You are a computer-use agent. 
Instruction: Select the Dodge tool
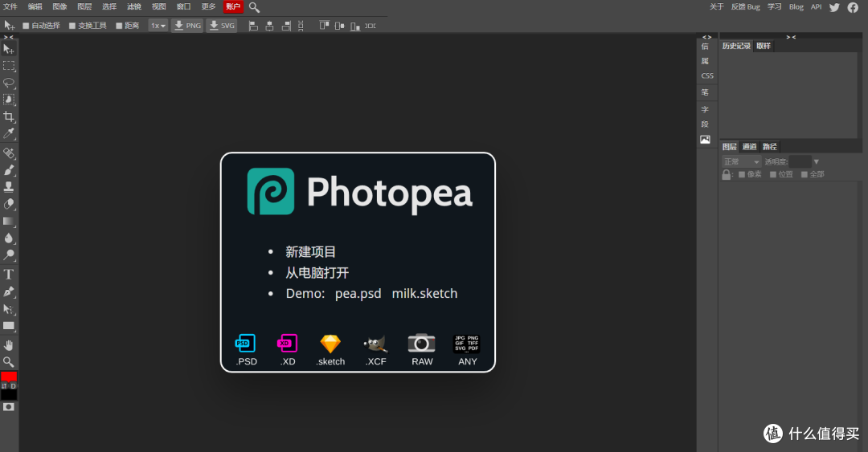[8, 255]
